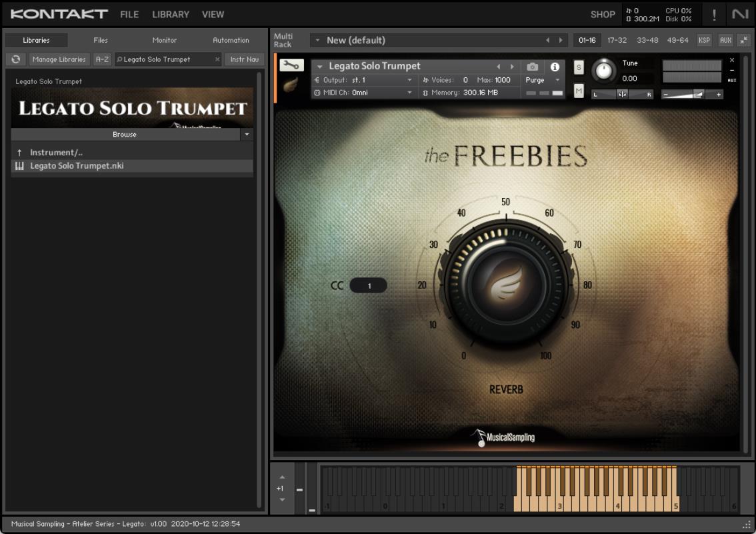Image resolution: width=756 pixels, height=534 pixels.
Task: Click the Browse library button
Action: point(125,135)
